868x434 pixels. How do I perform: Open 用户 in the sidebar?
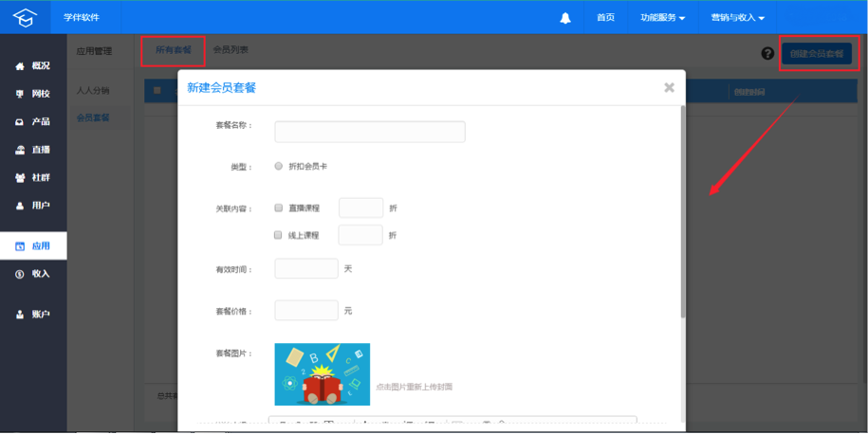click(x=33, y=206)
